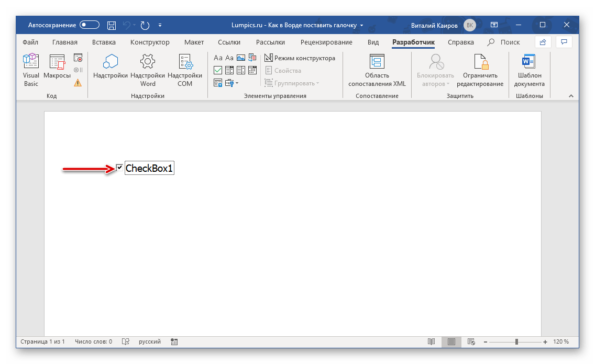Switch to the Ссылки tab
Viewport: 595px width, 364px height.
coord(229,42)
